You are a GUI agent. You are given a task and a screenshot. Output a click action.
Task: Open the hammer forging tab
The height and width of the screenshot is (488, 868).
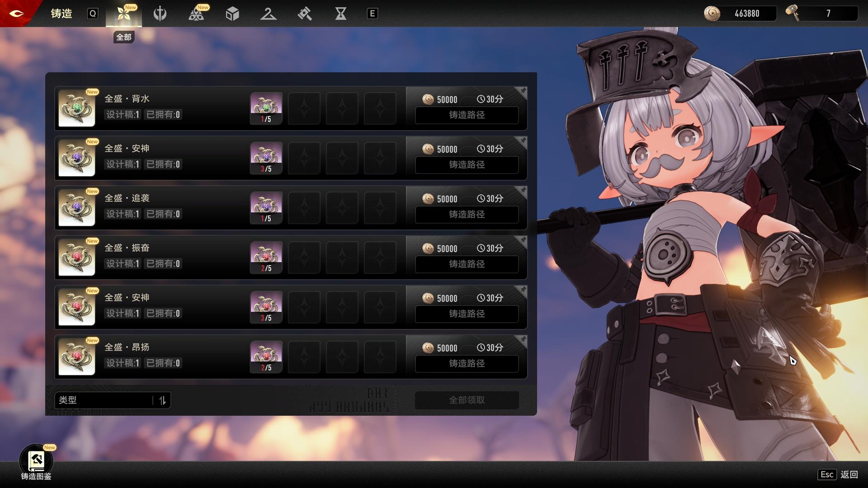pos(305,14)
